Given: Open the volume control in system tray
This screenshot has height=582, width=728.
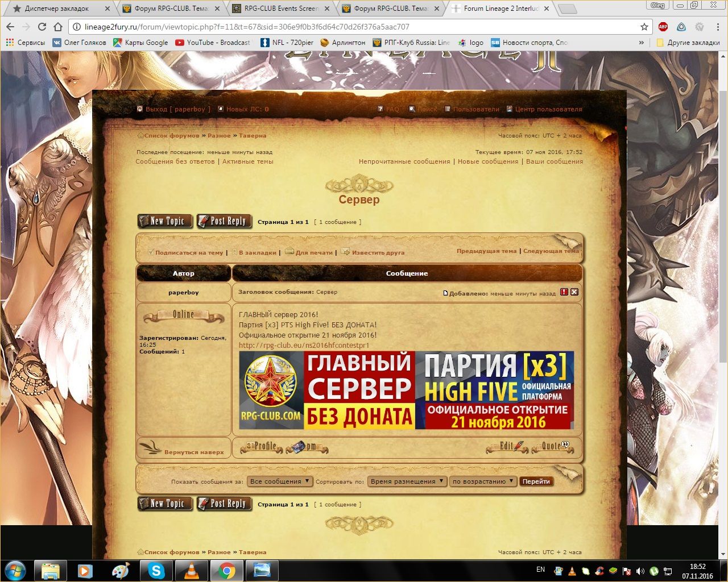Looking at the screenshot, I should tap(640, 571).
